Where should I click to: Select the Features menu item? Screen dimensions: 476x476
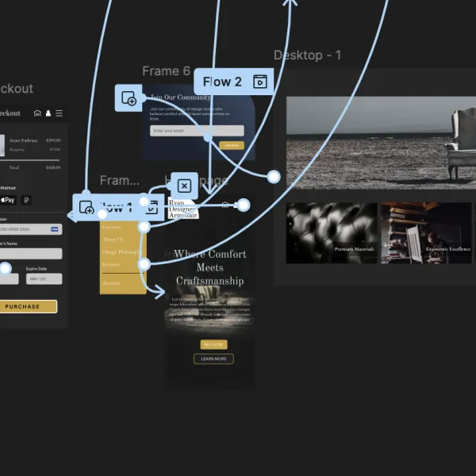pos(111,227)
